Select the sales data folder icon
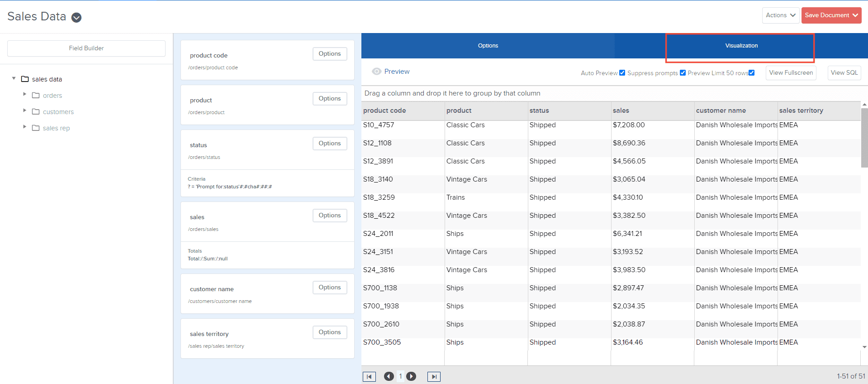Viewport: 868px width, 384px height. (25, 79)
